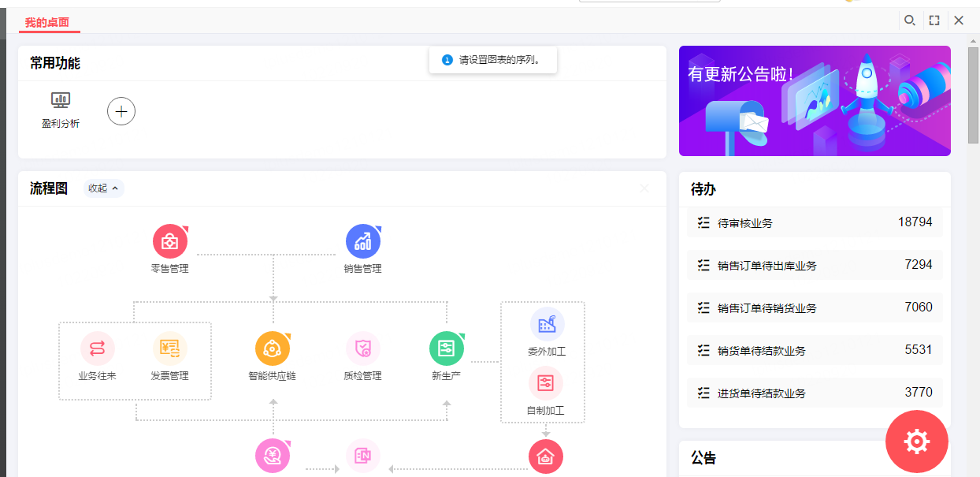Open the search magnifier in top bar
Viewport: 980px width, 477px height.
point(910,20)
